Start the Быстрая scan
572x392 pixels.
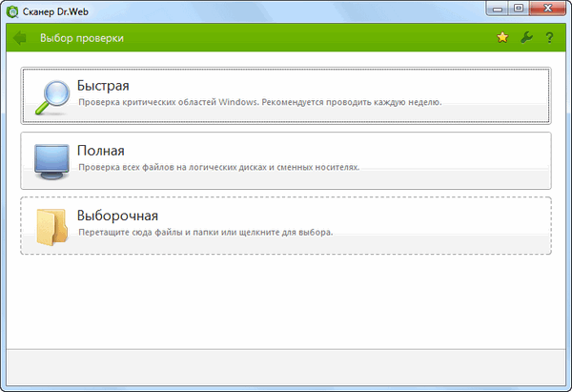pyautogui.click(x=286, y=95)
